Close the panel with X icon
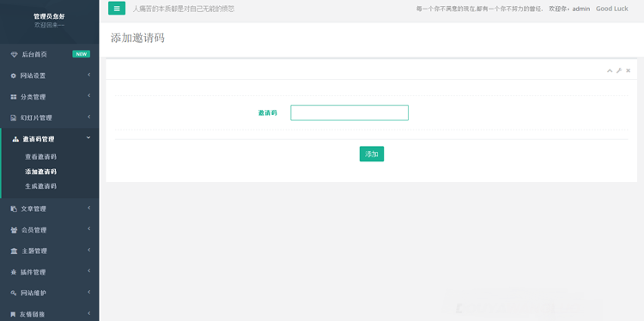 pyautogui.click(x=628, y=70)
